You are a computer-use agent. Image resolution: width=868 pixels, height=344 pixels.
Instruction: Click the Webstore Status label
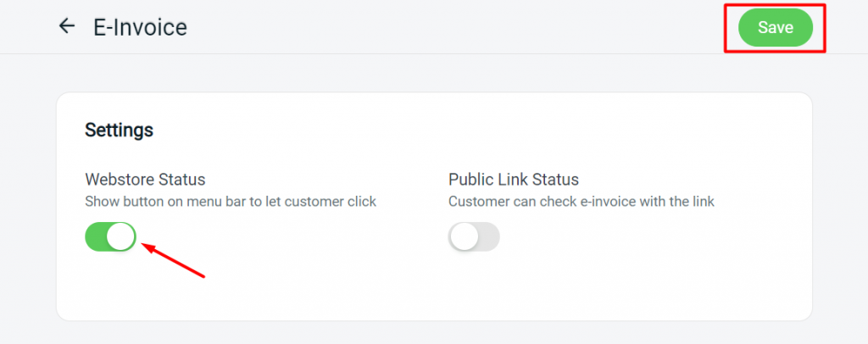(145, 180)
